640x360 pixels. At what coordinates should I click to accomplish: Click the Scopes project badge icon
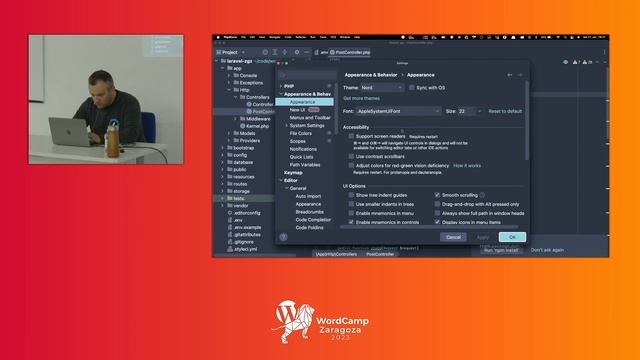pos(329,141)
